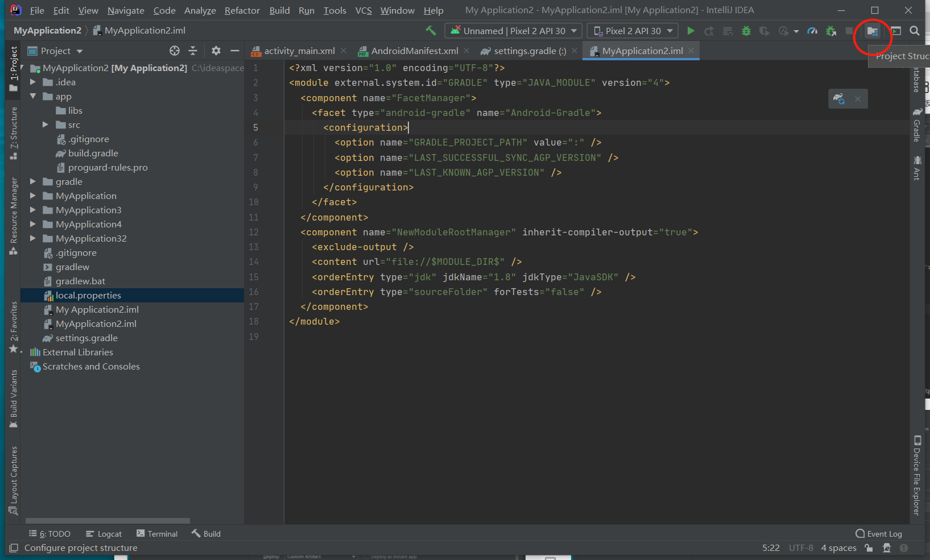Click the Debug bug icon
930x560 pixels.
pyautogui.click(x=746, y=31)
